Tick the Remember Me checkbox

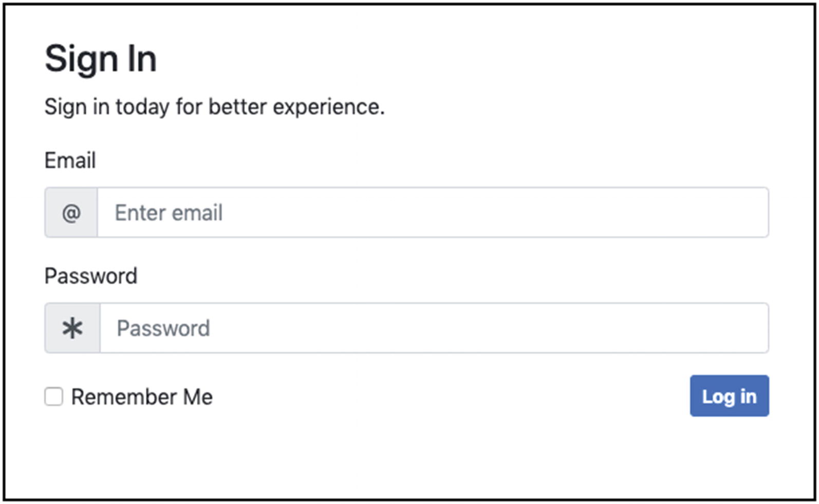(x=53, y=397)
